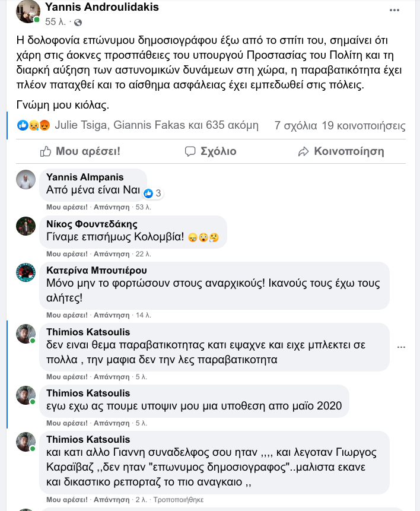Click Νίκος Φουντεδάκης's avatar

(27, 227)
